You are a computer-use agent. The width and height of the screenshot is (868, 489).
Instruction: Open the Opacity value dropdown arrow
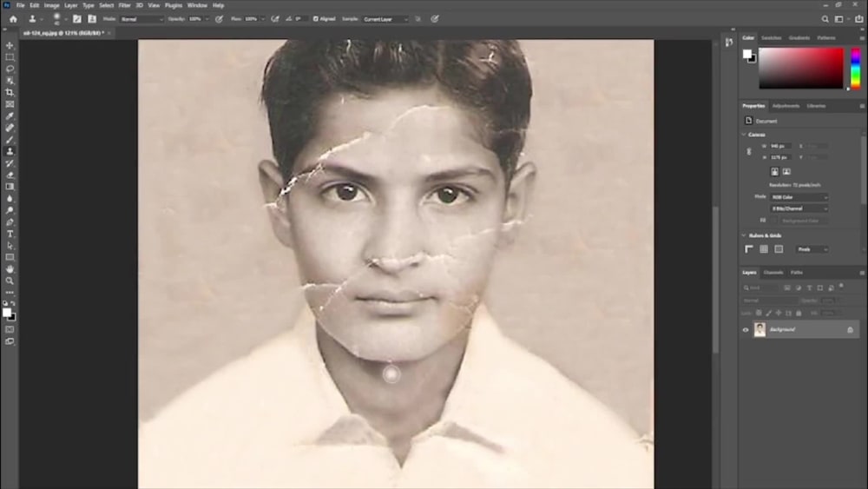point(207,19)
